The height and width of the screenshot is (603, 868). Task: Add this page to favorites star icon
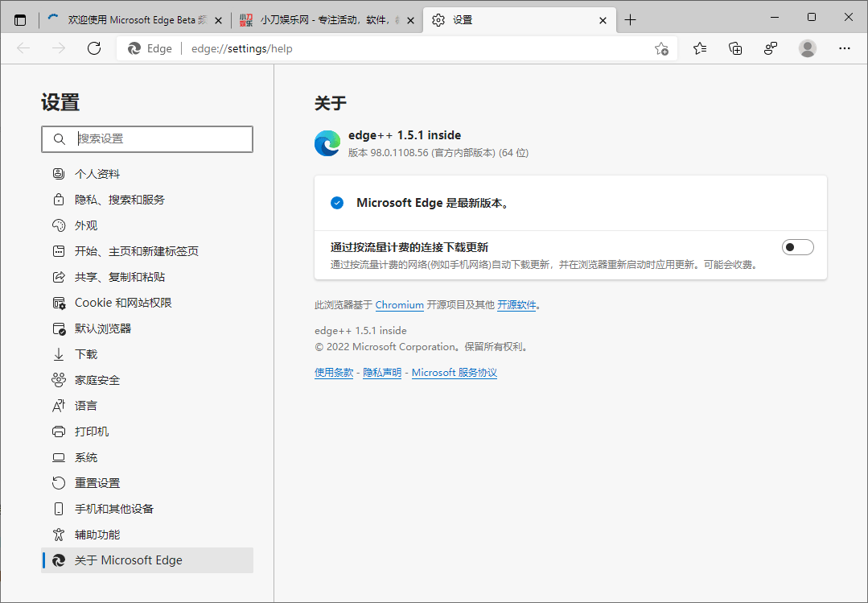click(x=661, y=49)
